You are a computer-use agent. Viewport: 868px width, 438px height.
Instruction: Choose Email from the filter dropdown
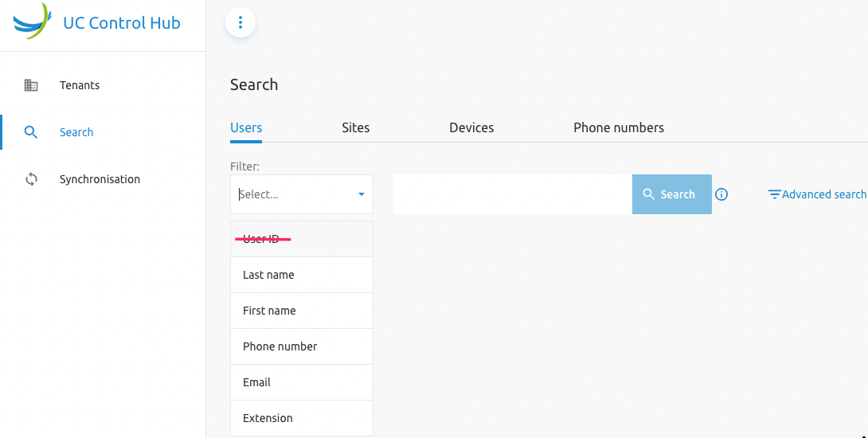coord(301,382)
